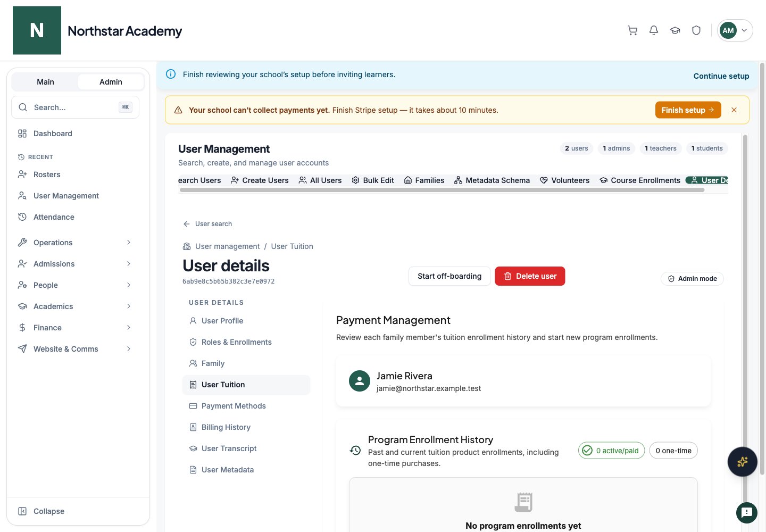
Task: Switch to the Bulk Edit tab
Action: [373, 180]
